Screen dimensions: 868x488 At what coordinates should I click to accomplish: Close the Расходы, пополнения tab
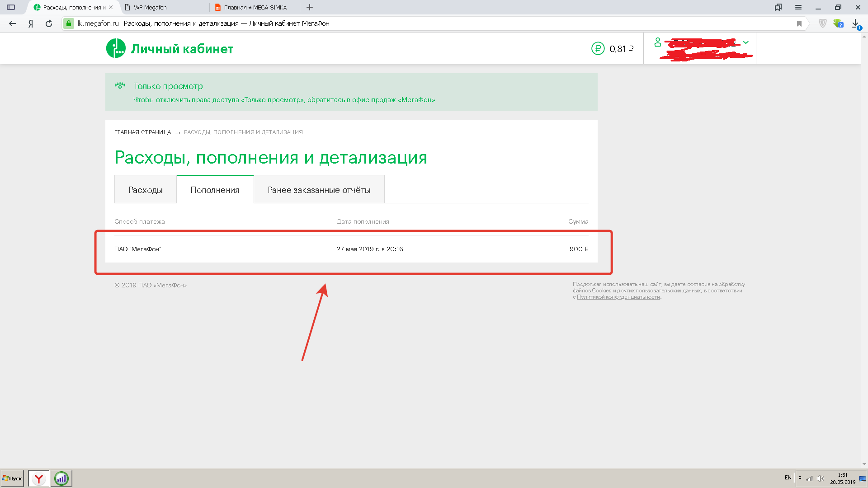click(111, 7)
